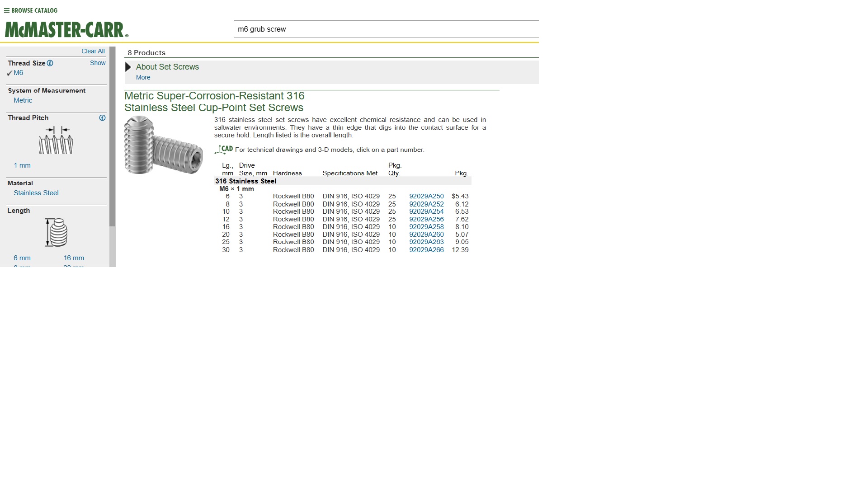The height and width of the screenshot is (488, 868).
Task: Click the Browse Catalog menu text
Action: (34, 10)
